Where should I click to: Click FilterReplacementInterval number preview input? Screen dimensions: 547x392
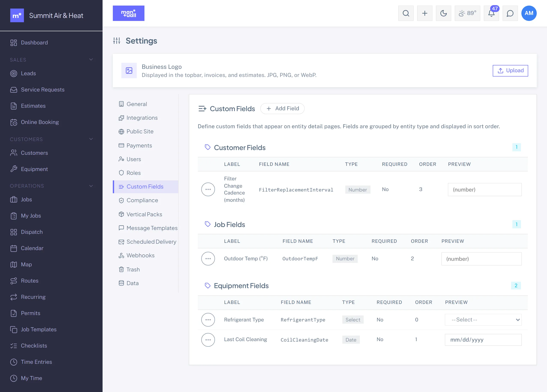tap(485, 190)
